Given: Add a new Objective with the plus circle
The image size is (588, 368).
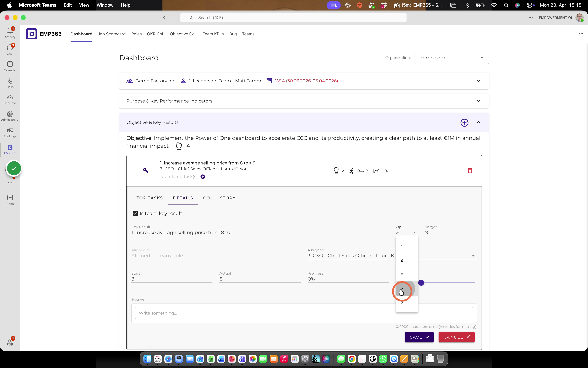Looking at the screenshot, I should pyautogui.click(x=464, y=122).
